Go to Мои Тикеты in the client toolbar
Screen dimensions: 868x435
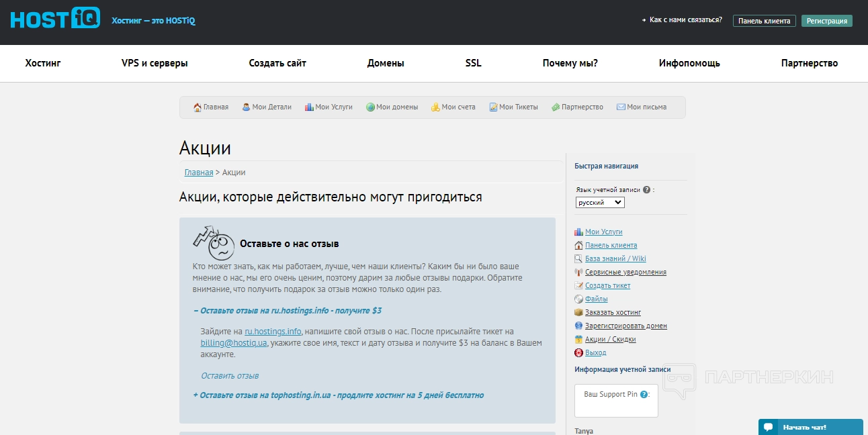point(518,107)
